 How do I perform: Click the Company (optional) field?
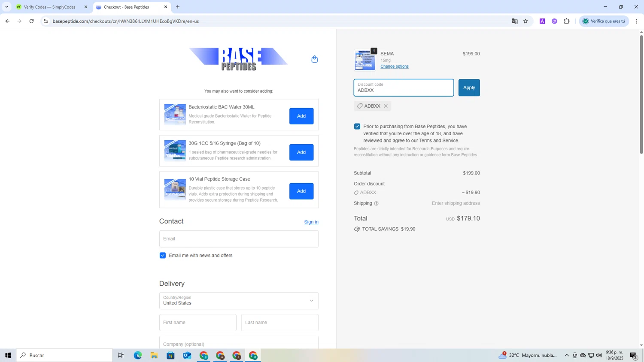tap(239, 343)
